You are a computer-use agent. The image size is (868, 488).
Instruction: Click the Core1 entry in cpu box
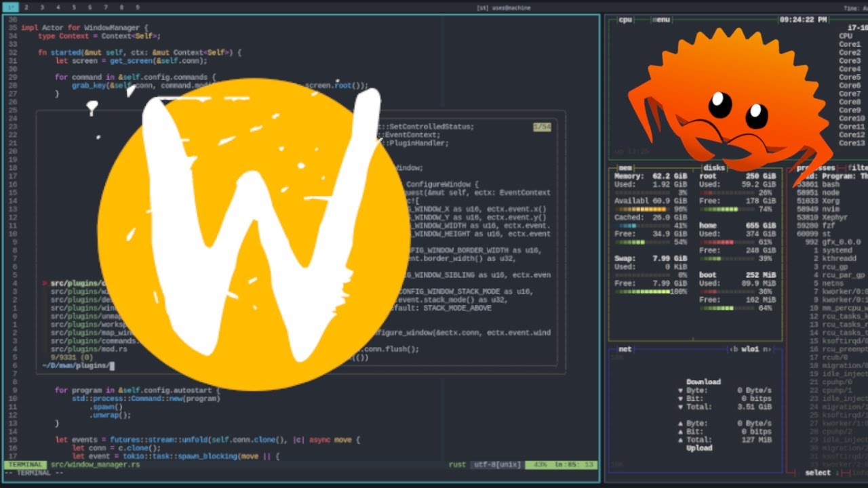coord(850,44)
